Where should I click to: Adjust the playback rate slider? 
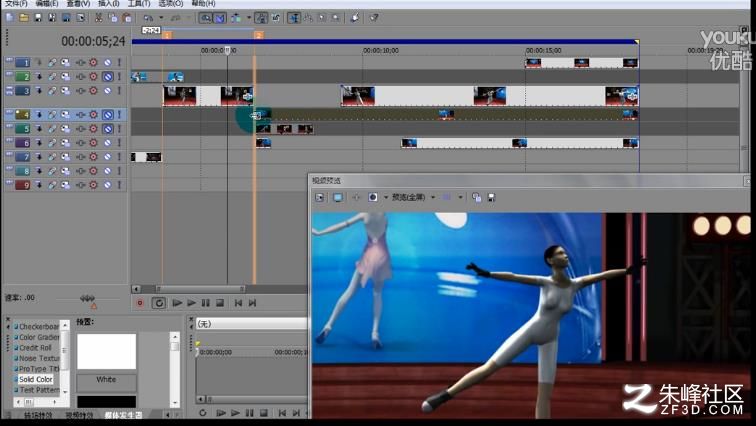[x=87, y=299]
